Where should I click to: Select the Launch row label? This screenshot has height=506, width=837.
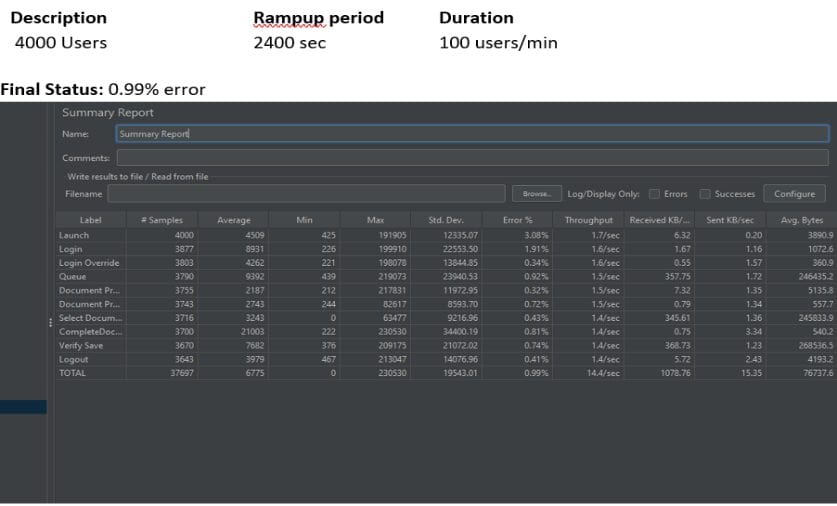point(74,235)
